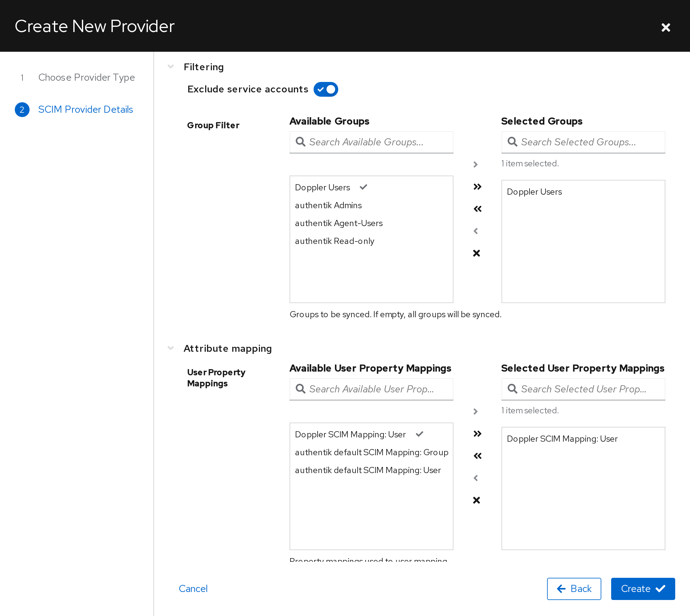Remove all user property mappings double arrow
690x616 pixels.
coord(477,456)
